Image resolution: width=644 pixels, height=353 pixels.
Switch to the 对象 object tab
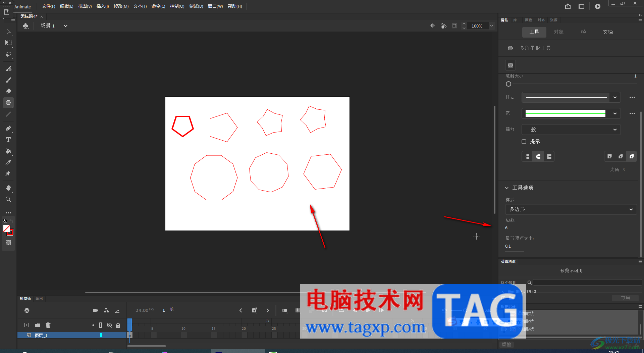coord(559,32)
